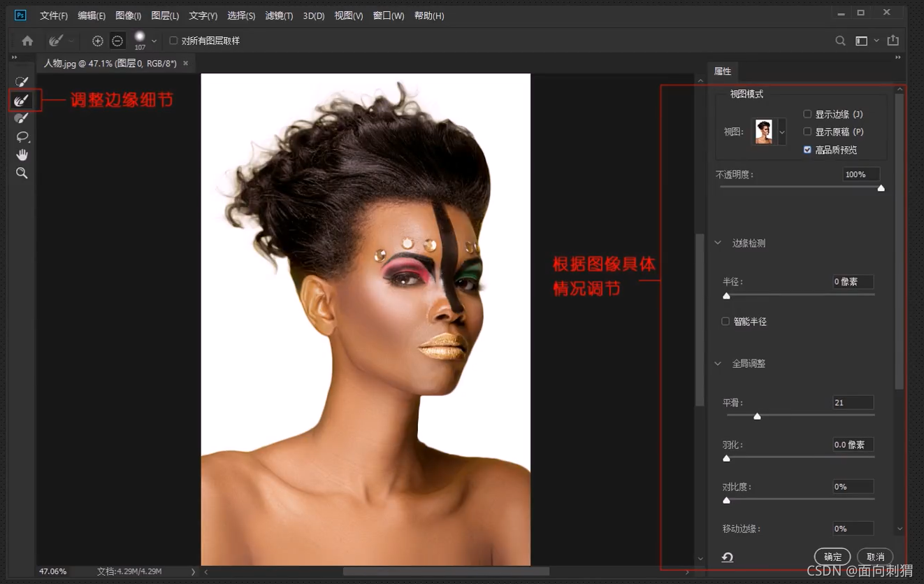Click the 对比度 0% field
This screenshot has height=584, width=924.
[x=853, y=486]
